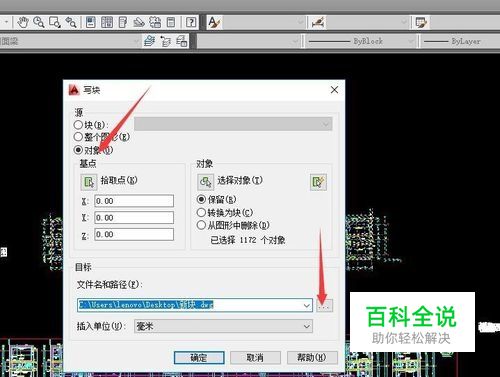
Task: Click the 已选择 1172 个对象 text
Action: point(248,240)
